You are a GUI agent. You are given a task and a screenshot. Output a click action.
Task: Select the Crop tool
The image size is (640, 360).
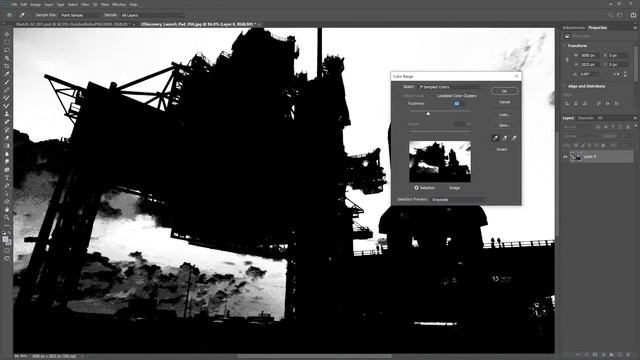pyautogui.click(x=7, y=66)
